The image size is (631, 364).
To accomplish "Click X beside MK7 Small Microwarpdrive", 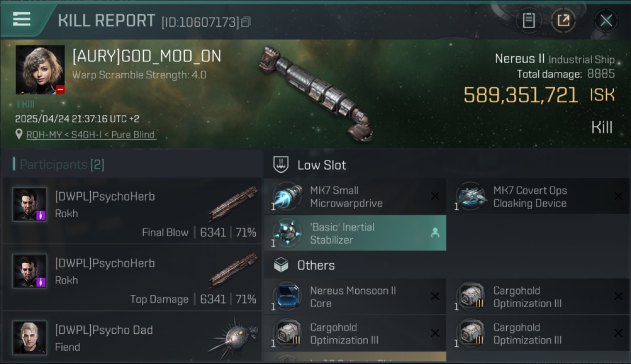I will coord(435,196).
